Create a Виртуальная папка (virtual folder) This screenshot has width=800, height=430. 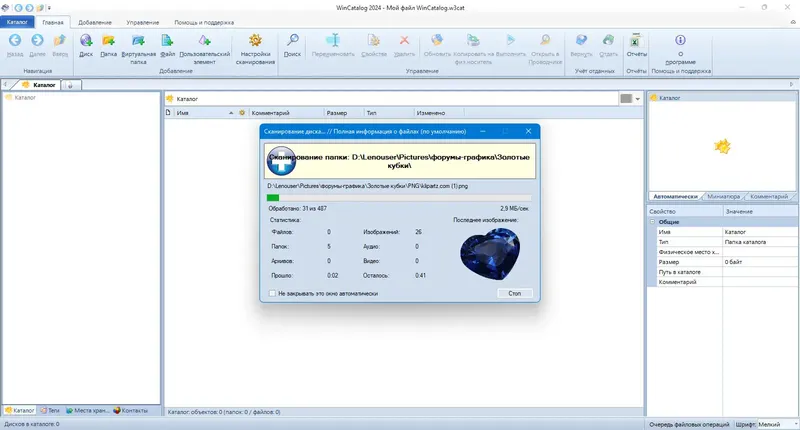[138, 40]
